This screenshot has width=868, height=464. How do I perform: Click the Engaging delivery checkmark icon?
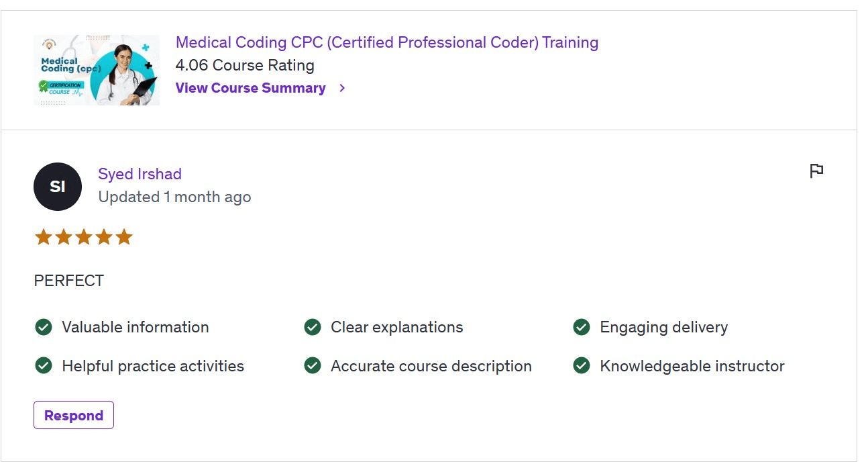pyautogui.click(x=582, y=327)
